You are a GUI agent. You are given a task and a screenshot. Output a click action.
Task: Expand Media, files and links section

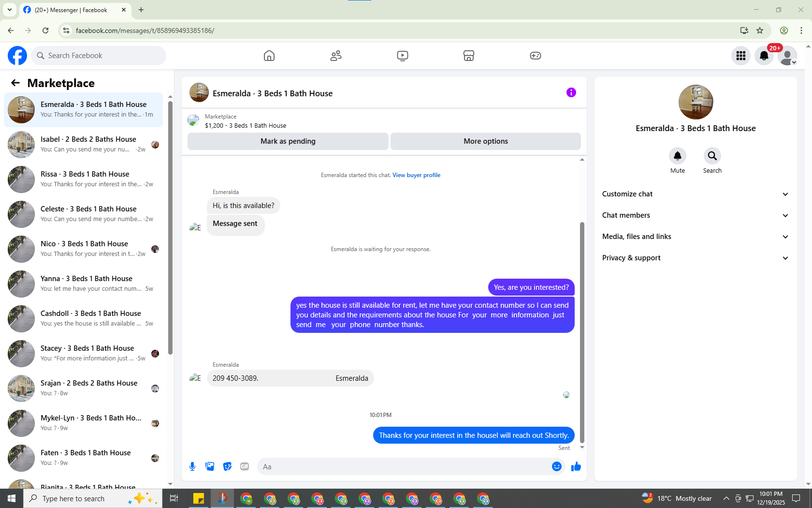click(696, 237)
